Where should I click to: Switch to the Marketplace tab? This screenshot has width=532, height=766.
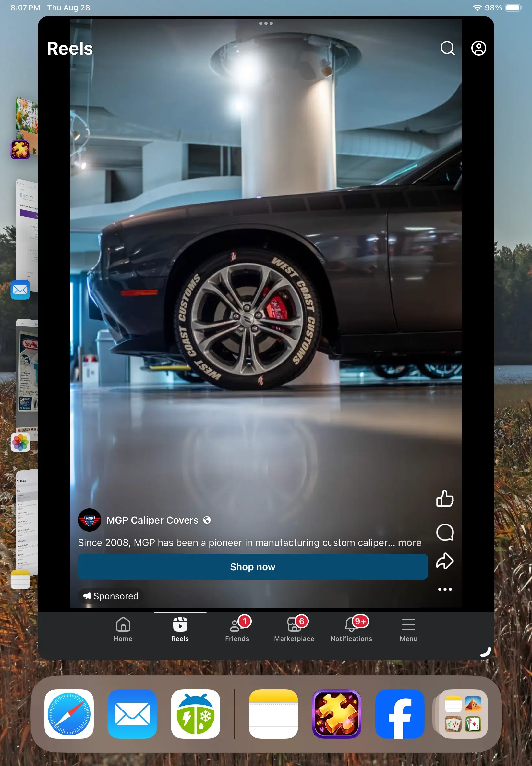pos(294,629)
